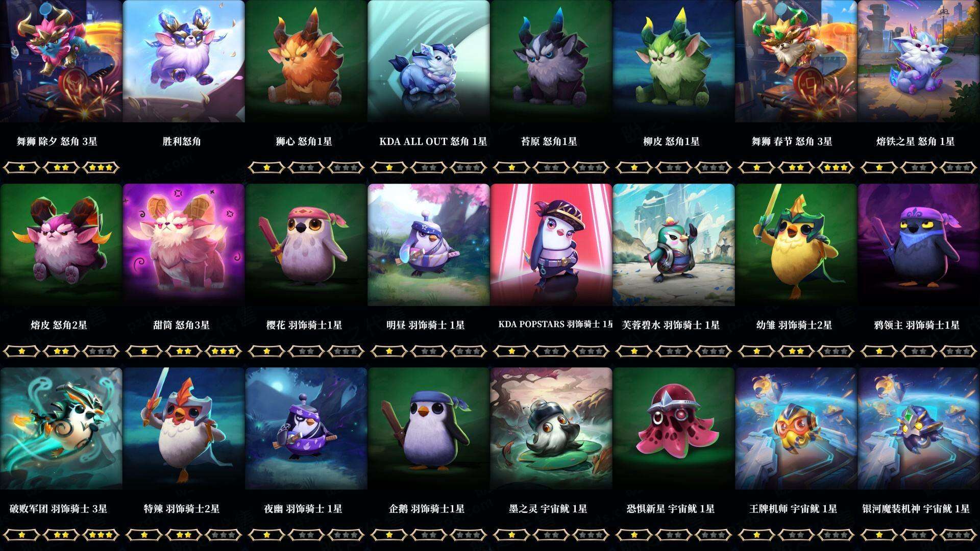Select the 银河魔装机神 宇宙鱿 portrait
Image resolution: width=980 pixels, height=551 pixels.
919,429
